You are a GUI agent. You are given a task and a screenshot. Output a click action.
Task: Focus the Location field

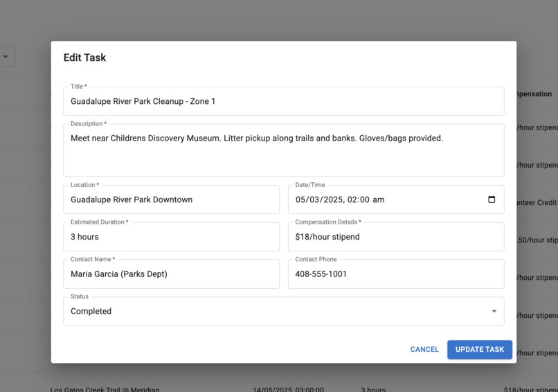[x=171, y=199]
